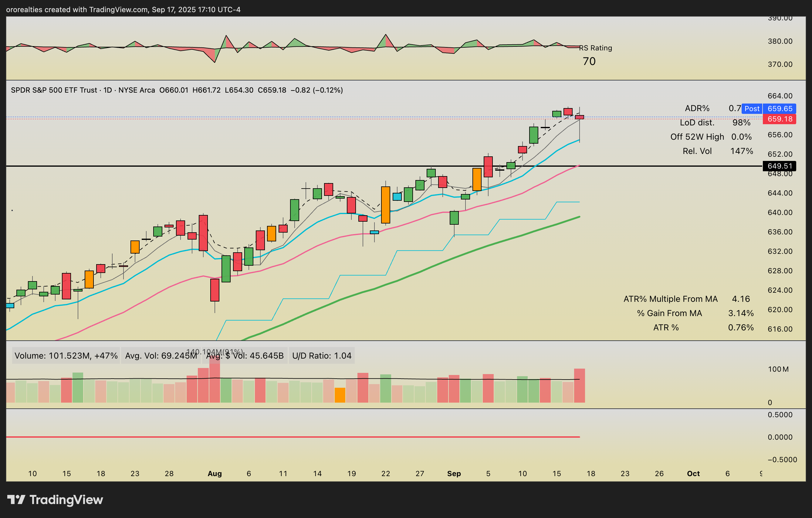
Task: Click the Avg. Vol: 69.245M box
Action: click(161, 356)
